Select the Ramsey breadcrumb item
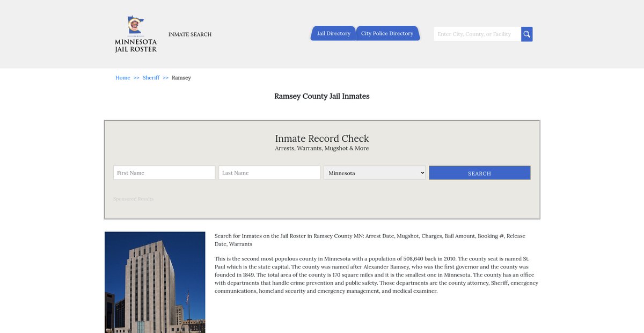644x333 pixels. tap(181, 78)
